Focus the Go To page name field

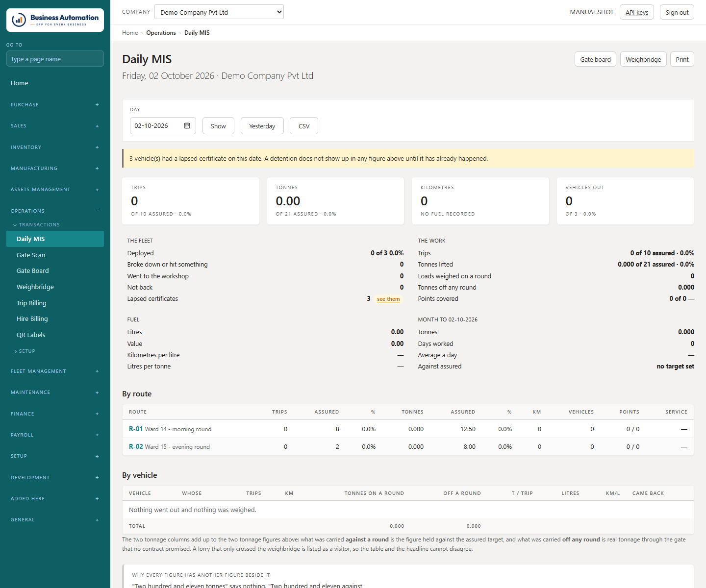(x=55, y=59)
